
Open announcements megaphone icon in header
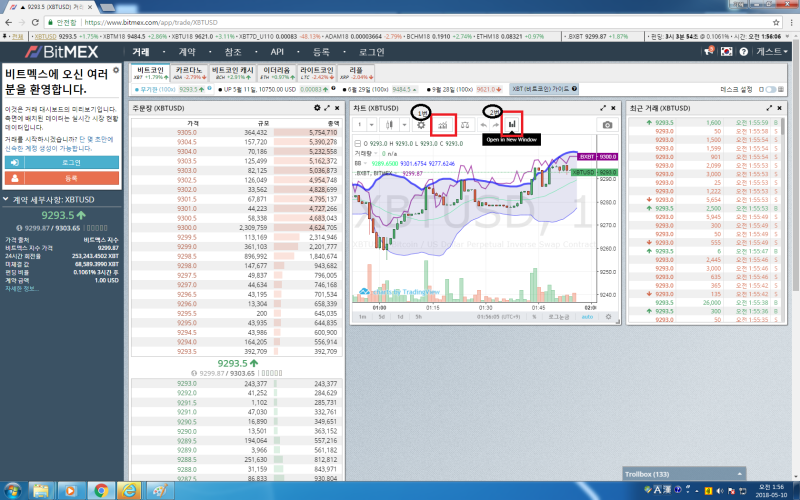[709, 51]
